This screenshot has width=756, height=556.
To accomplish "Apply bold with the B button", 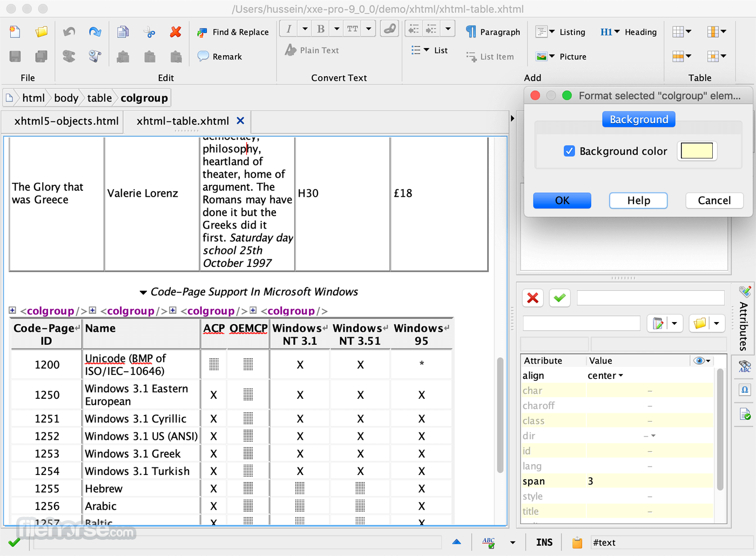I will point(321,29).
